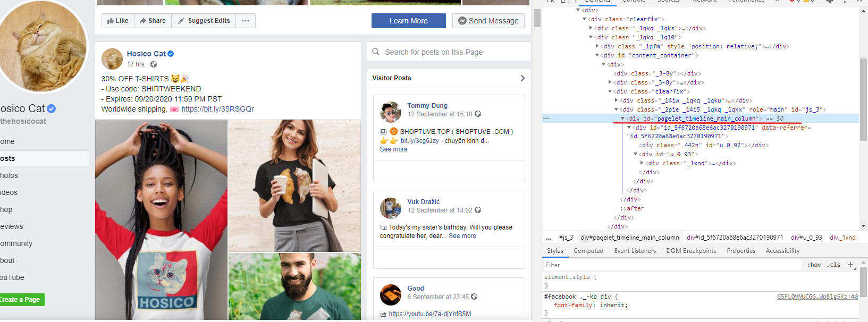Open the photo of the bearded man
This screenshot has width=868, height=322.
[x=294, y=286]
